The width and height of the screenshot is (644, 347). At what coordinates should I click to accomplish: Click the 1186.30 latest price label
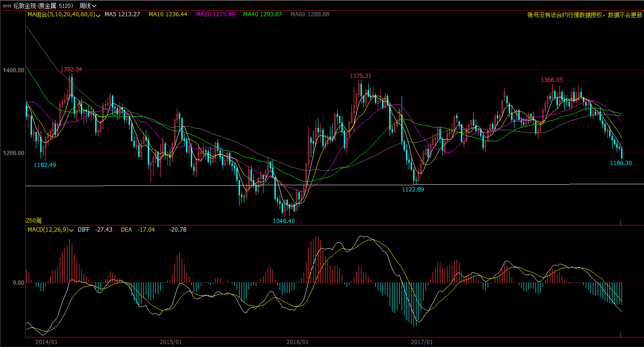click(621, 163)
